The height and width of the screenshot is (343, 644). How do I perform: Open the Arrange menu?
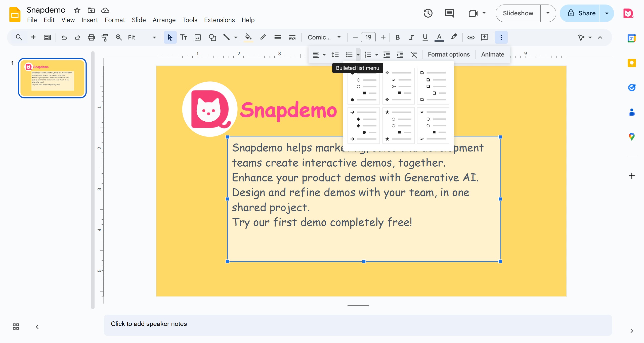click(x=164, y=20)
